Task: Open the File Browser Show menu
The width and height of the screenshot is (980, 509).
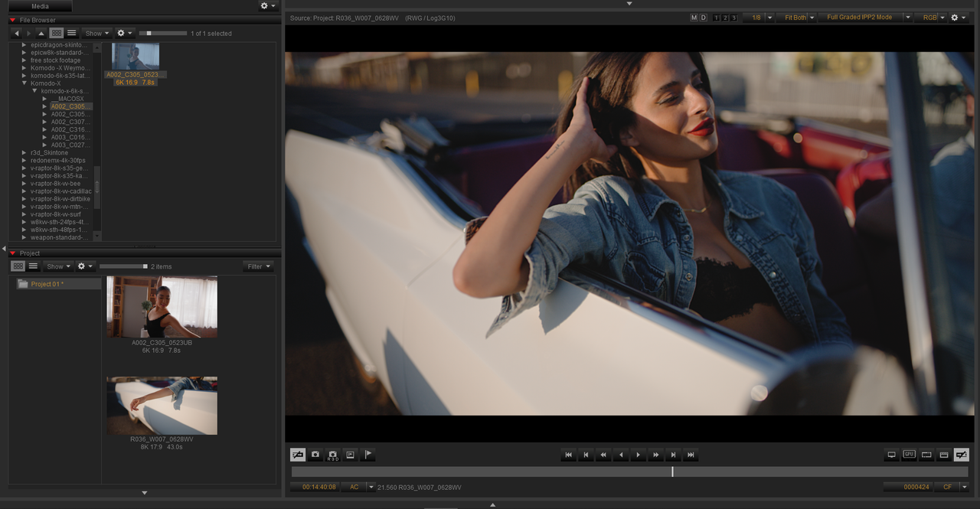Action: click(x=97, y=34)
